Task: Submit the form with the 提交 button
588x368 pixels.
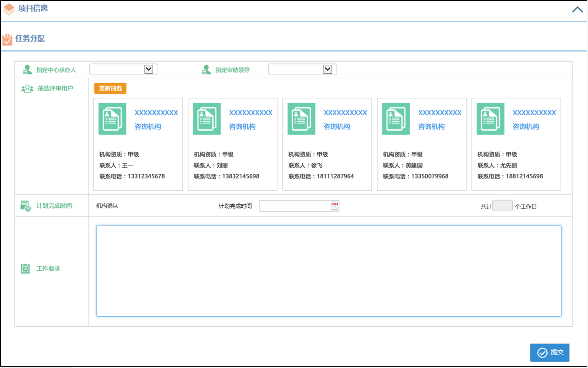Action: 549,353
